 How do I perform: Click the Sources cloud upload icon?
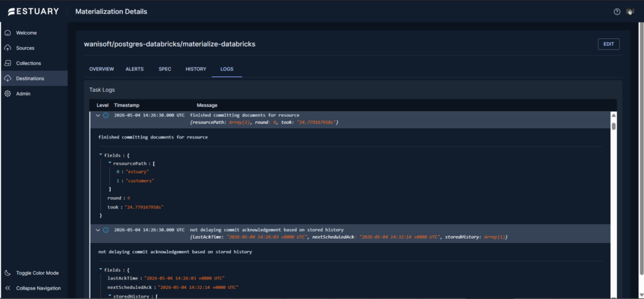coord(8,48)
